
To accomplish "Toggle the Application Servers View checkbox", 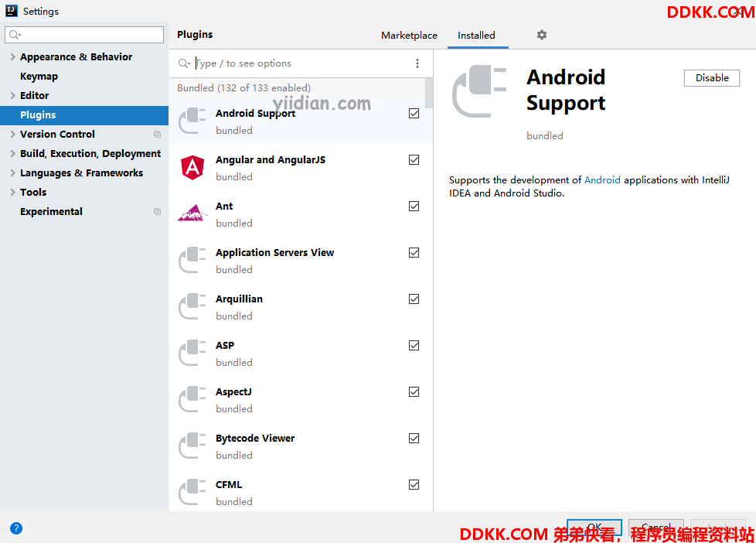I will pos(414,252).
